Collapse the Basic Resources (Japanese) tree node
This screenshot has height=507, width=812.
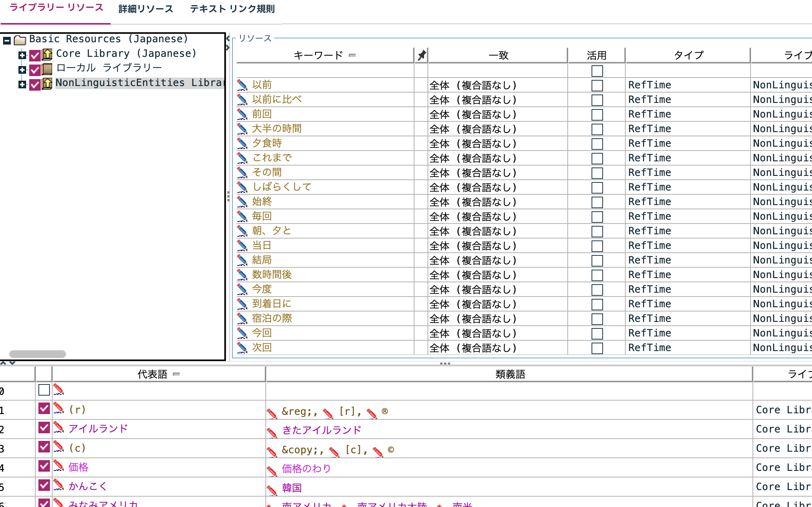coord(7,39)
